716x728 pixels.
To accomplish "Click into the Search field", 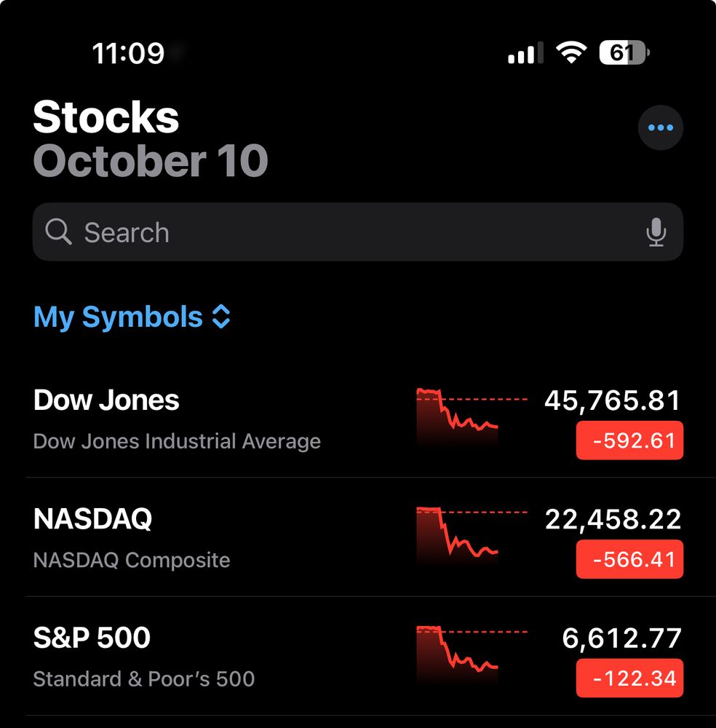I will point(357,232).
